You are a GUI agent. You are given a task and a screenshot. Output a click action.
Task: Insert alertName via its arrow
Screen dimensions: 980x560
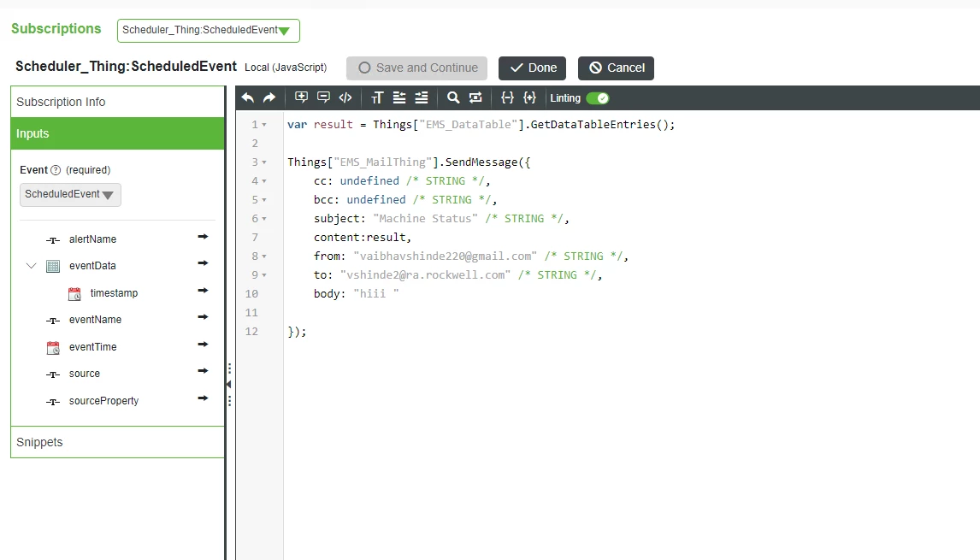click(x=203, y=237)
